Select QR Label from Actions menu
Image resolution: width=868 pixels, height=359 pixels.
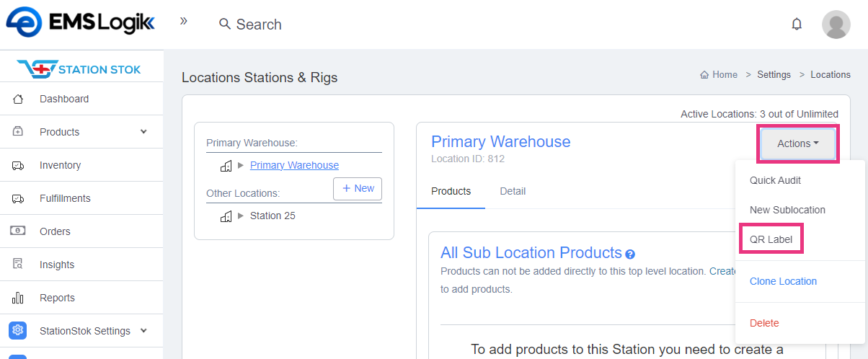771,239
